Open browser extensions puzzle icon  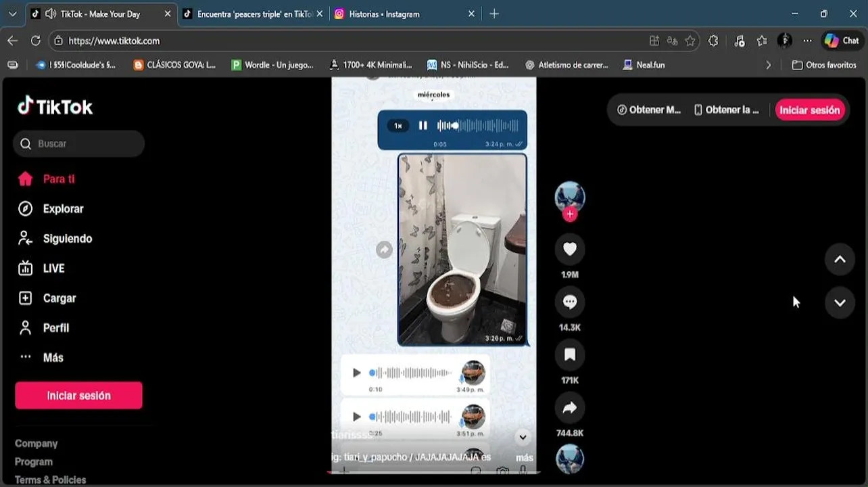713,41
